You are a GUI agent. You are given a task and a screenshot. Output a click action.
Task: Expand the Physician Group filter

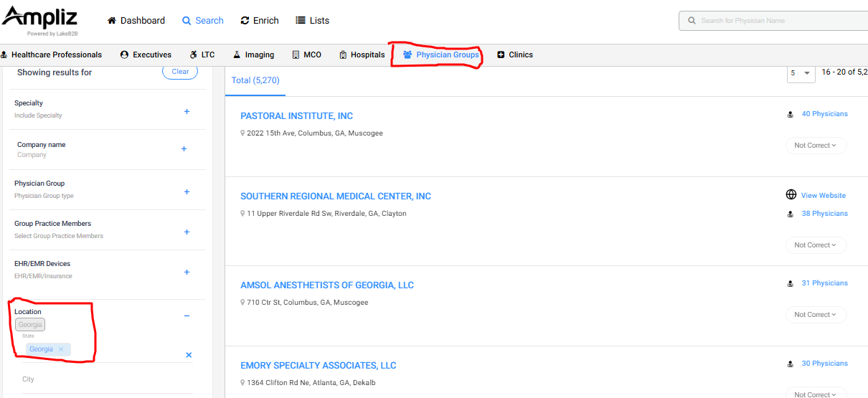tap(187, 191)
